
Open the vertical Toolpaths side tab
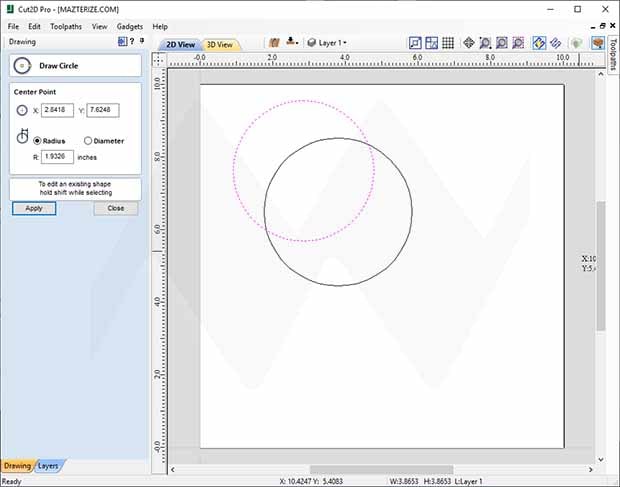coord(613,54)
